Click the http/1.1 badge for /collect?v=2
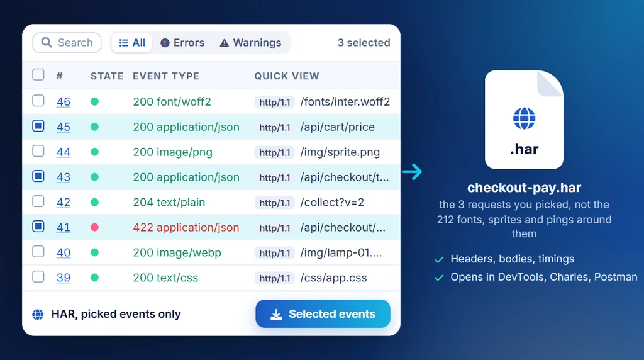 click(274, 203)
